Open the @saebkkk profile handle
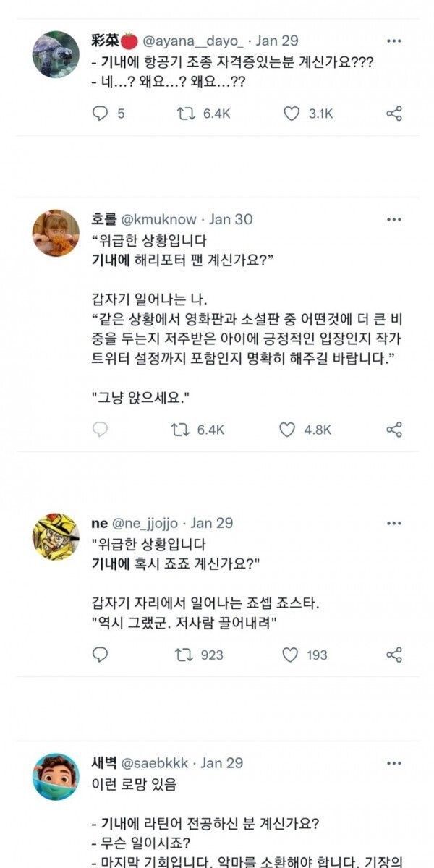This screenshot has width=434, height=868. [x=158, y=762]
